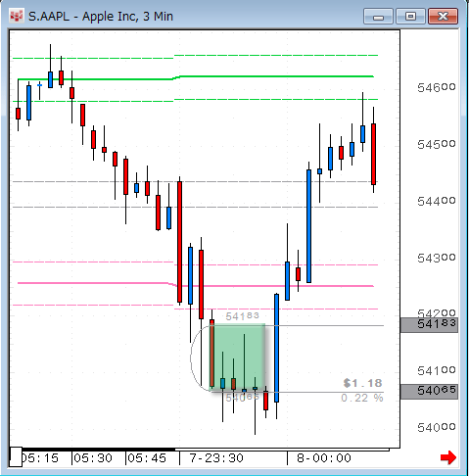Click the green shaded measurement box

tap(237, 357)
